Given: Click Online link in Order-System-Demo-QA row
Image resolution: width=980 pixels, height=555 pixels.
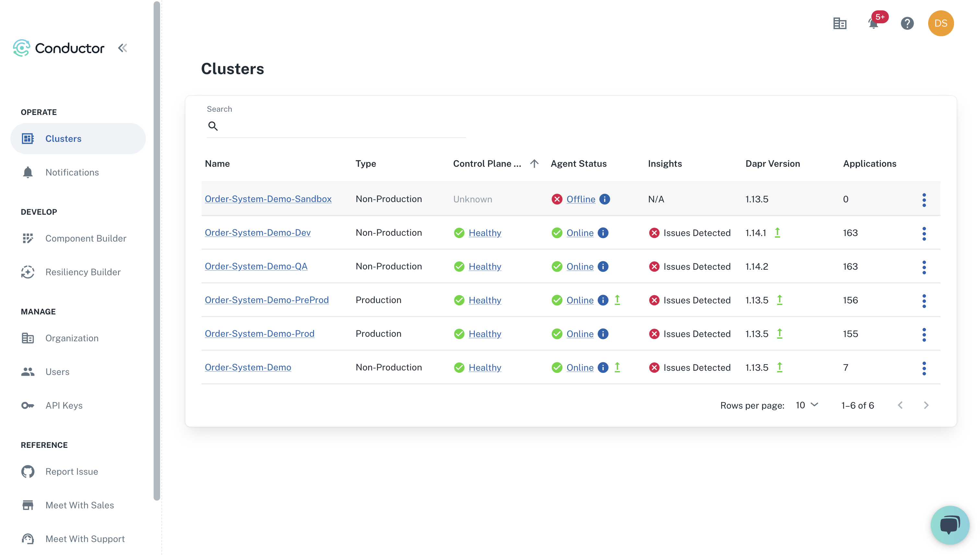Looking at the screenshot, I should [580, 266].
